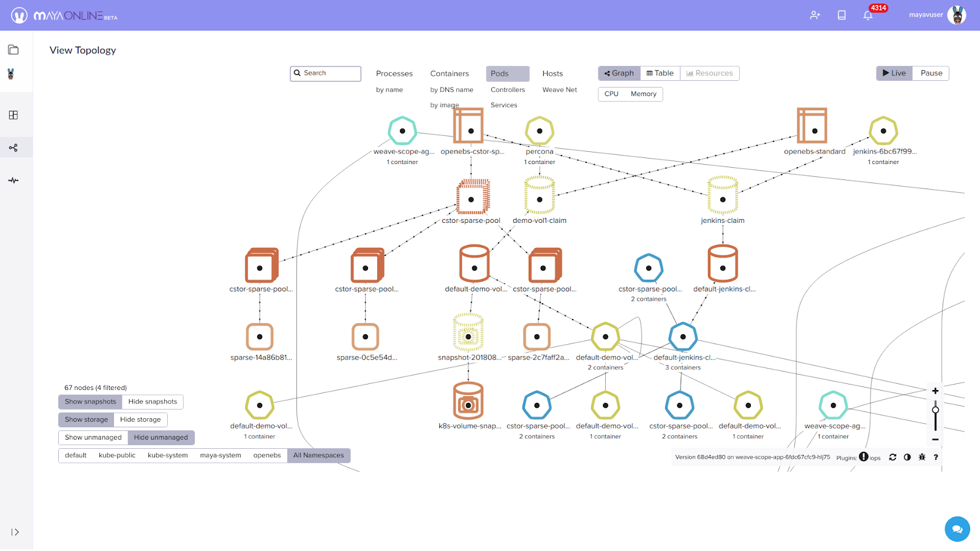Open the Controllers view
Viewport: 980px width, 551px height.
pyautogui.click(x=508, y=90)
